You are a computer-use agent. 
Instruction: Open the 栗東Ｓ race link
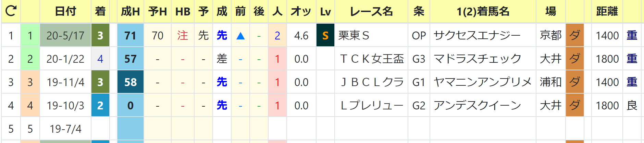(354, 35)
